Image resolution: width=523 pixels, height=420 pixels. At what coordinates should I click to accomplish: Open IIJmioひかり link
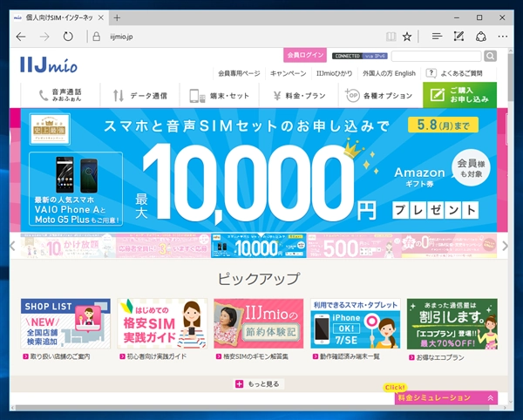coord(334,73)
